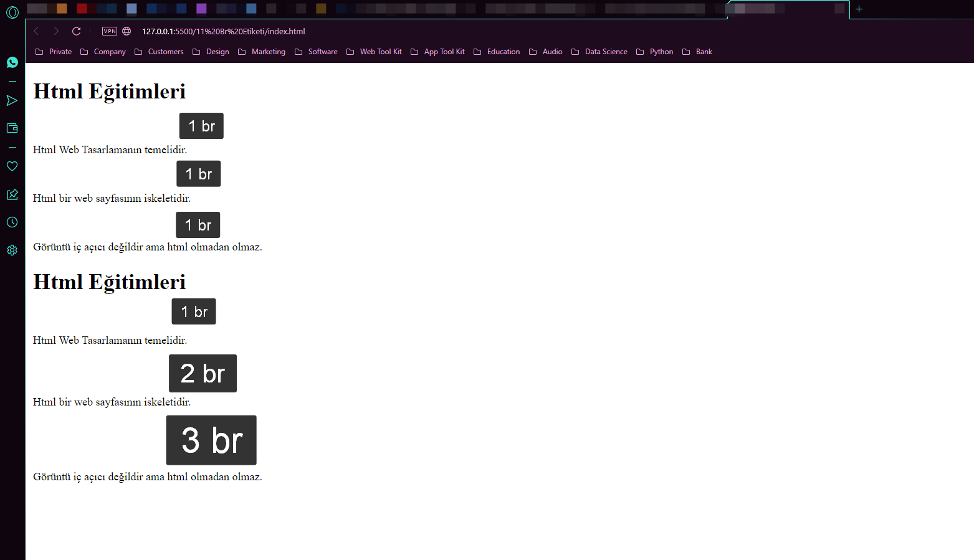
Task: Click the Opera logo at sidebar top
Action: click(12, 12)
